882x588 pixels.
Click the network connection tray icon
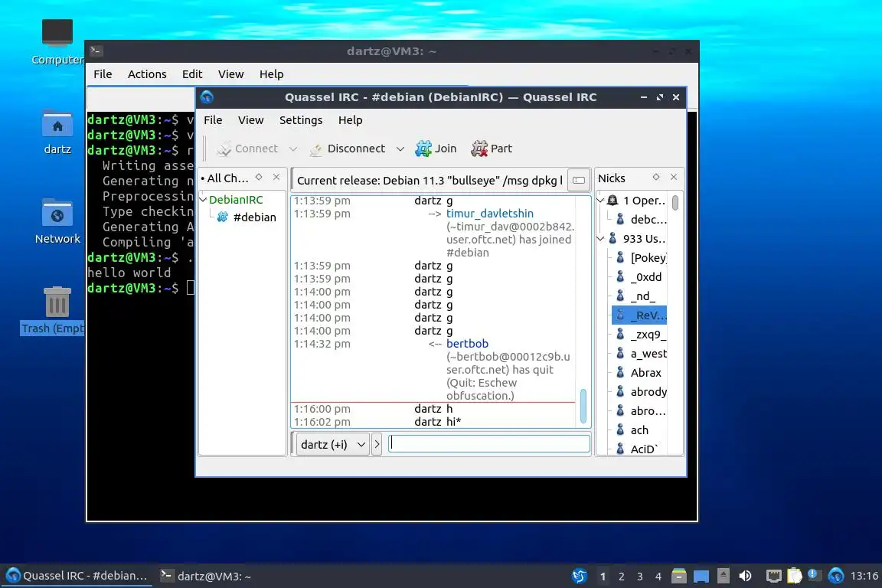(774, 576)
